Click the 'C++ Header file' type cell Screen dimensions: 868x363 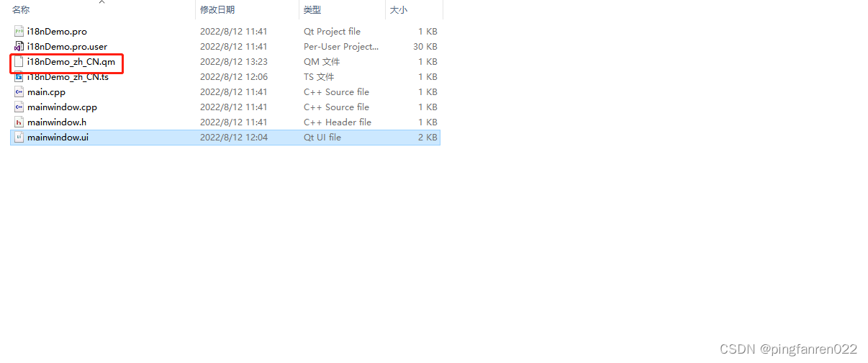[x=338, y=122]
